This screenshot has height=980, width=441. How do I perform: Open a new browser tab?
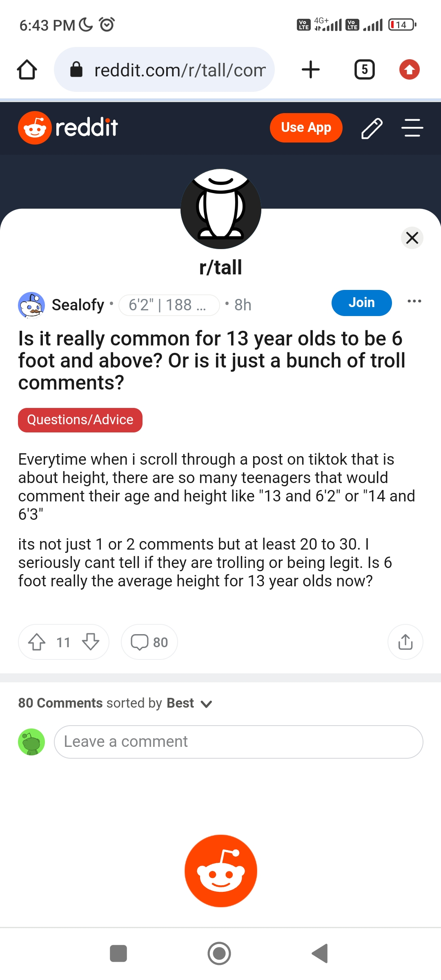pos(311,69)
